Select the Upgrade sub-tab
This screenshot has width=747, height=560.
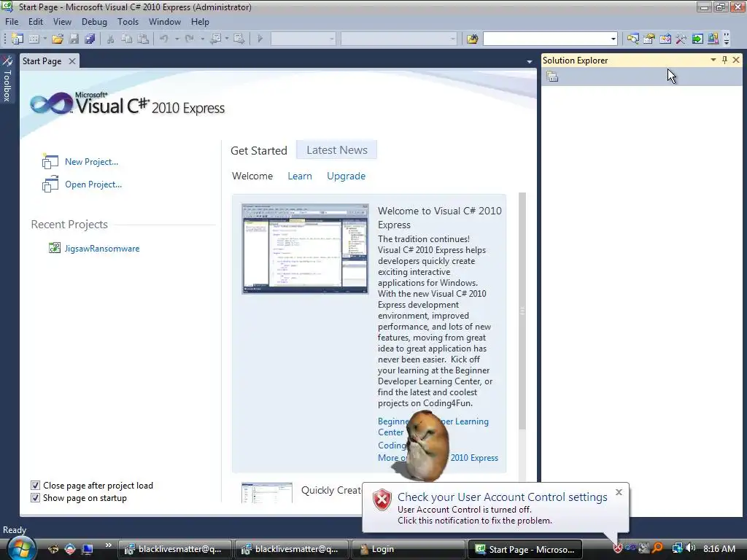(x=347, y=176)
